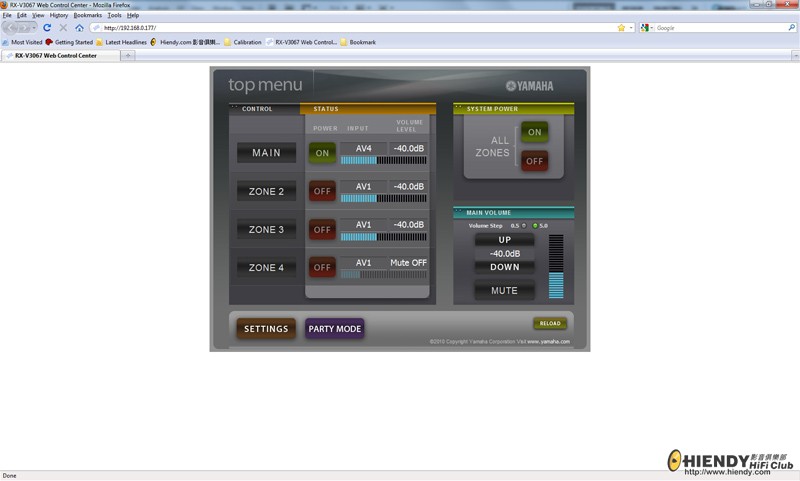The image size is (800, 481).
Task: Open the MAIN zone control
Action: pyautogui.click(x=266, y=153)
